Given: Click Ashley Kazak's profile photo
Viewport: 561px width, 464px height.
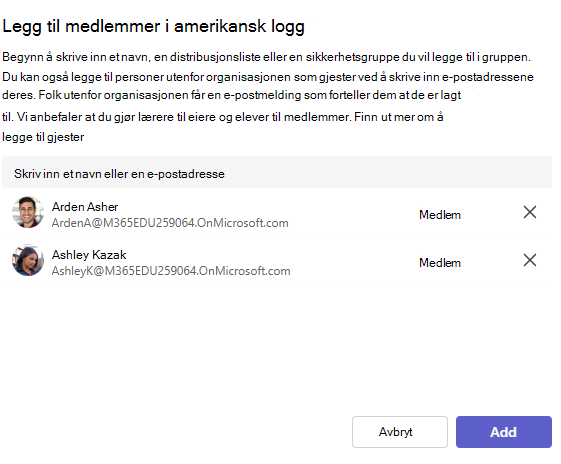Looking at the screenshot, I should point(28,260).
